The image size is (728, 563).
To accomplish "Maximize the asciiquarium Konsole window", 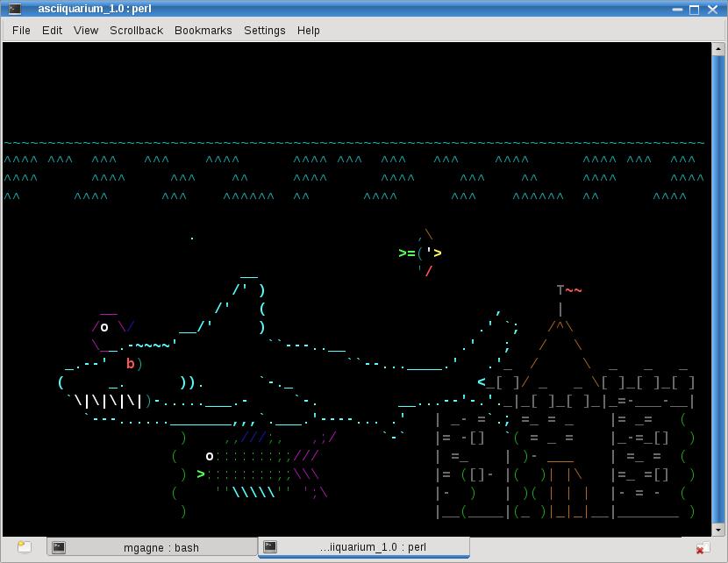I will point(695,10).
